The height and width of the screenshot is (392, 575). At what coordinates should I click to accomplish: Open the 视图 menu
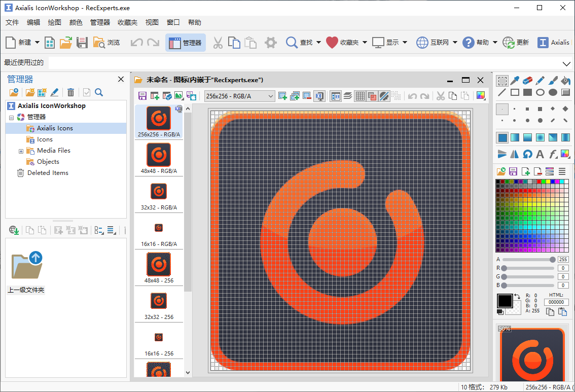click(152, 22)
